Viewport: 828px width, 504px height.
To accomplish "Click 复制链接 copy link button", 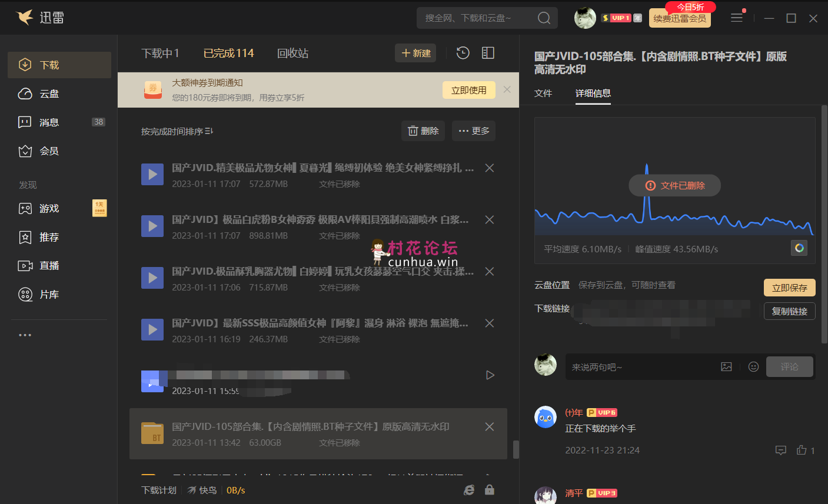I will tap(790, 311).
